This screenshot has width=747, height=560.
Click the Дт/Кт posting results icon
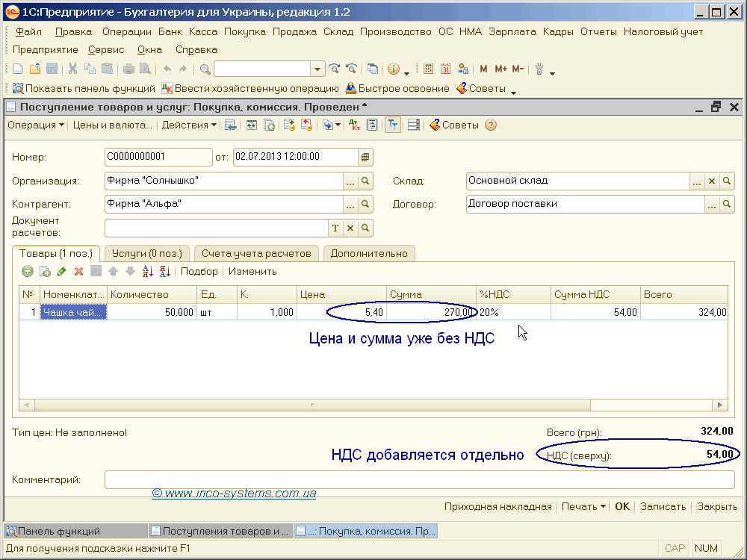pos(354,125)
